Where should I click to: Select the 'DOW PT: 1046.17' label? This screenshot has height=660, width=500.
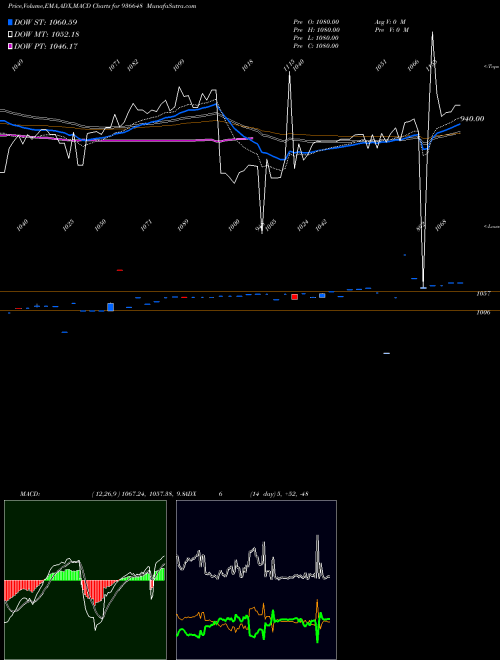point(46,47)
